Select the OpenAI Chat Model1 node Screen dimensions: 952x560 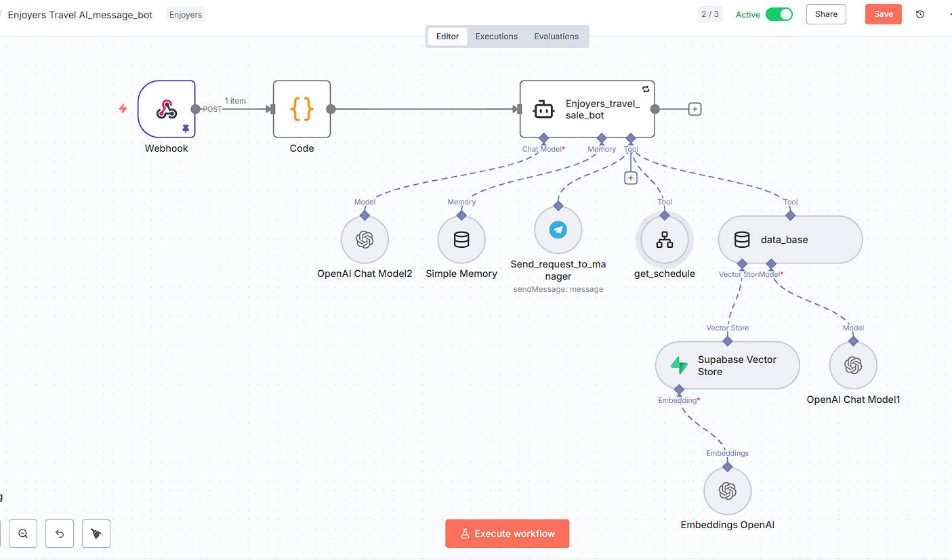[853, 366]
